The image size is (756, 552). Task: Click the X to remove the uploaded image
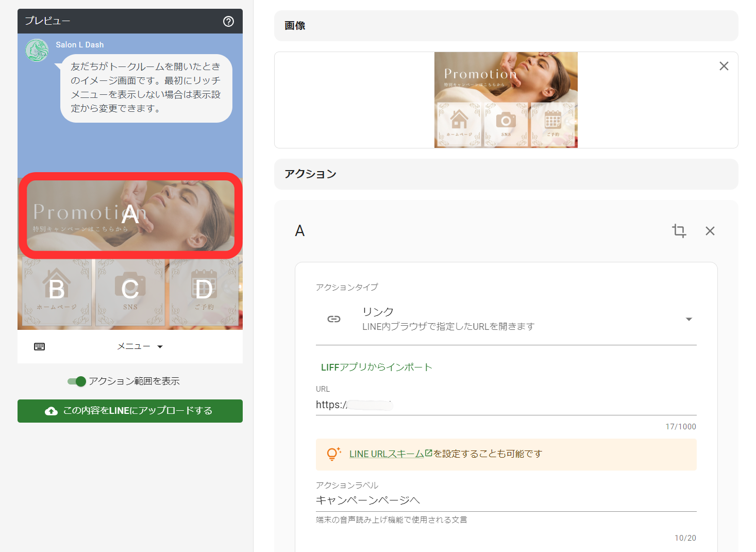click(724, 66)
